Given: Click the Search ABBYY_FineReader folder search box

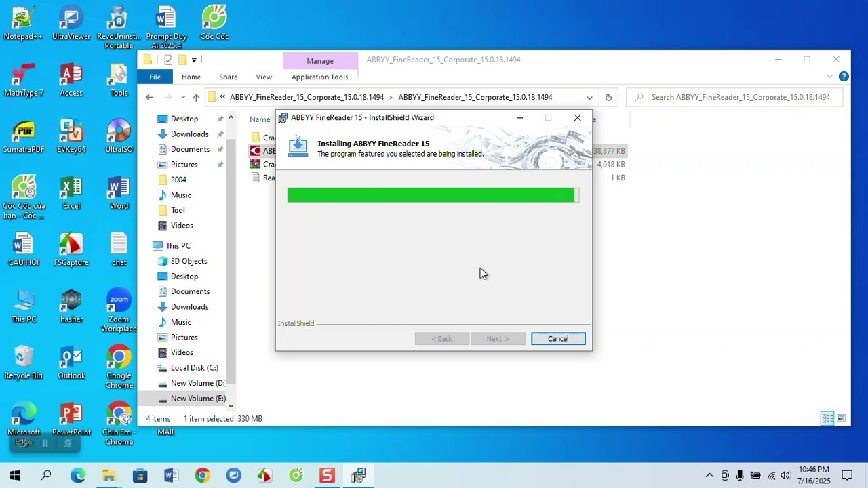Looking at the screenshot, I should click(x=735, y=97).
